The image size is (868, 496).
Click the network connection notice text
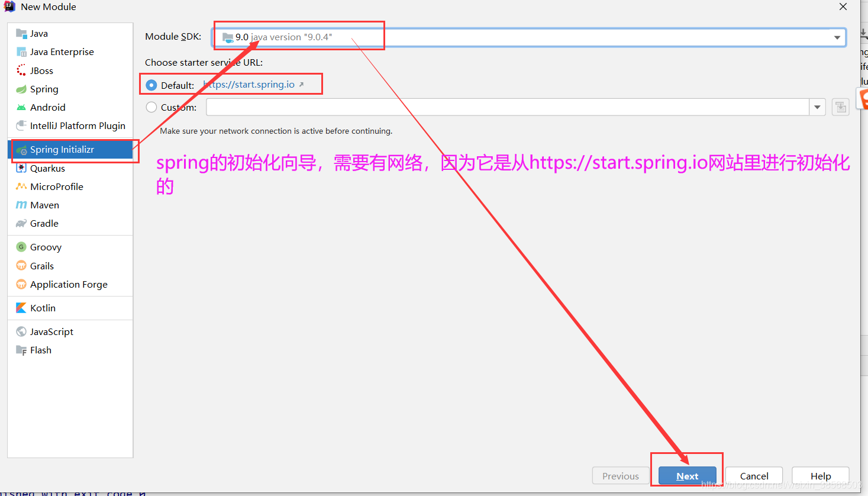tap(276, 131)
